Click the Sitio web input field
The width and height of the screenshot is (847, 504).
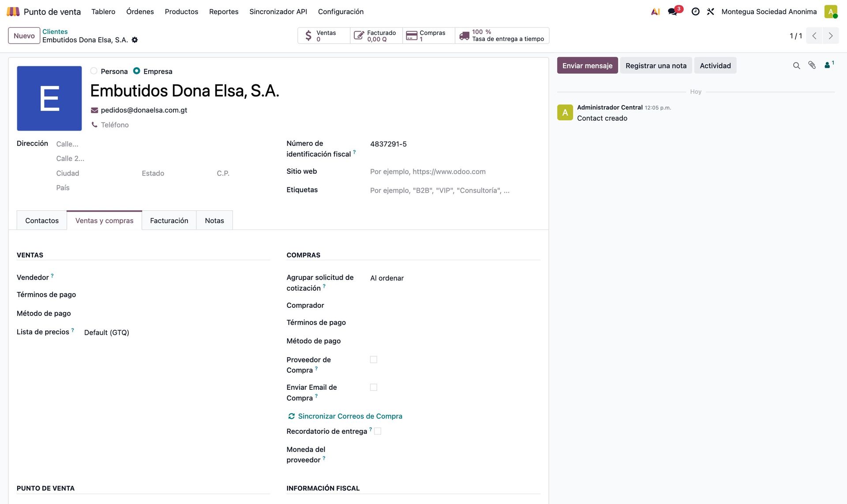pyautogui.click(x=455, y=172)
